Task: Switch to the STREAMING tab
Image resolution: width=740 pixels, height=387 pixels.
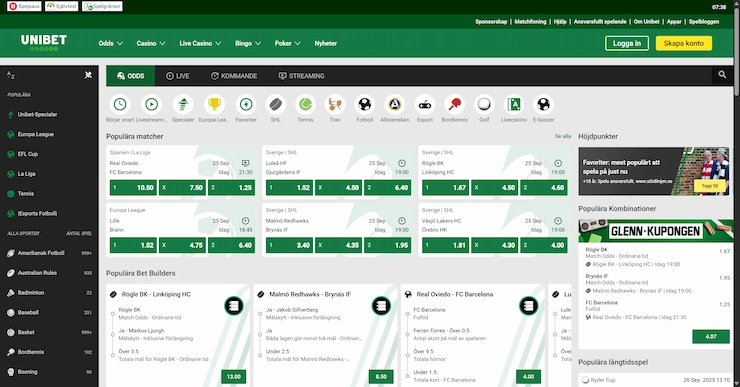Action: tap(302, 76)
